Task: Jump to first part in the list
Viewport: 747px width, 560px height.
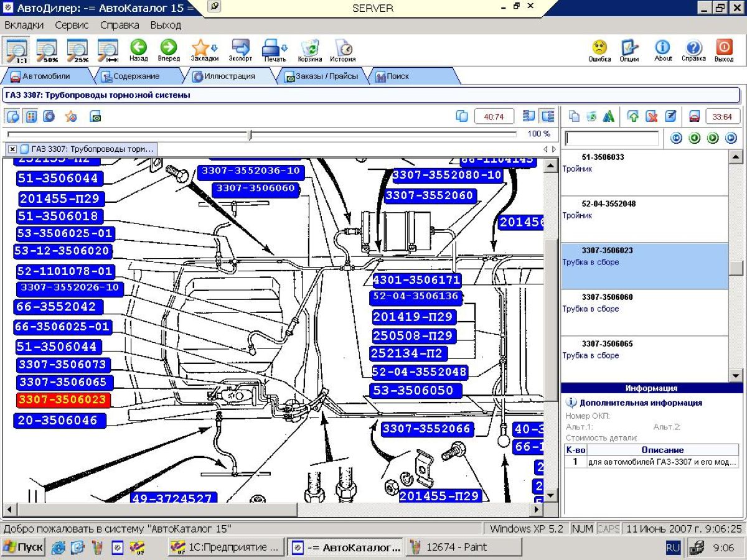Action: coord(676,138)
